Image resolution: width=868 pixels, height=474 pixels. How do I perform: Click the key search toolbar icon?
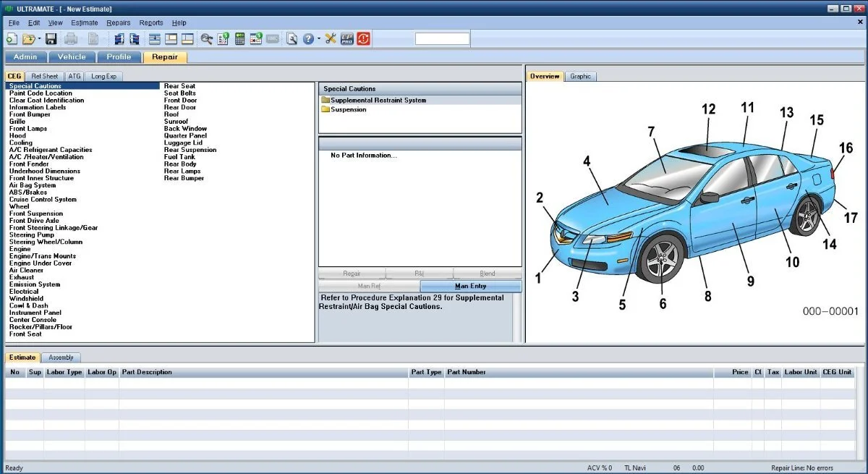[206, 39]
